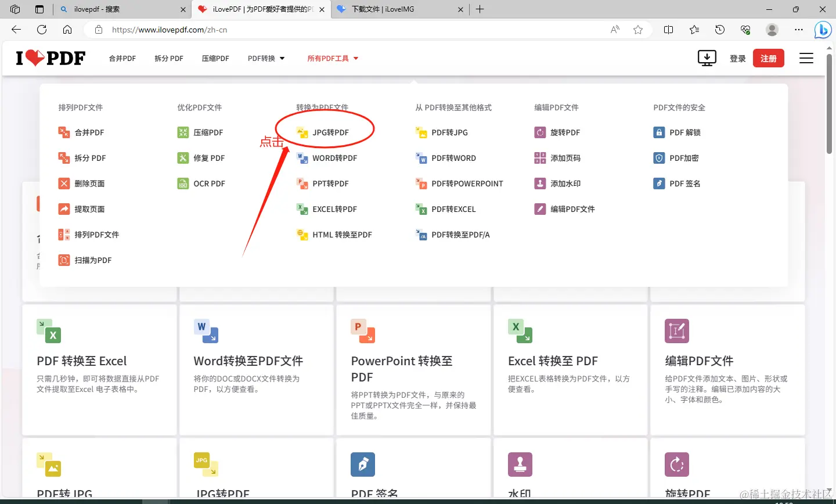
Task: Refresh the page
Action: (42, 30)
